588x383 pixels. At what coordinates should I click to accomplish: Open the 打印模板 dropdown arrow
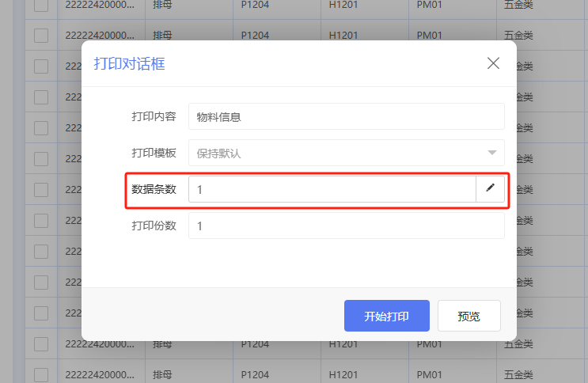click(492, 153)
